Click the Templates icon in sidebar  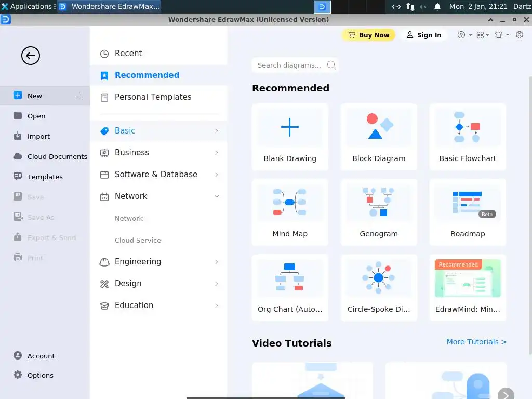tap(18, 176)
